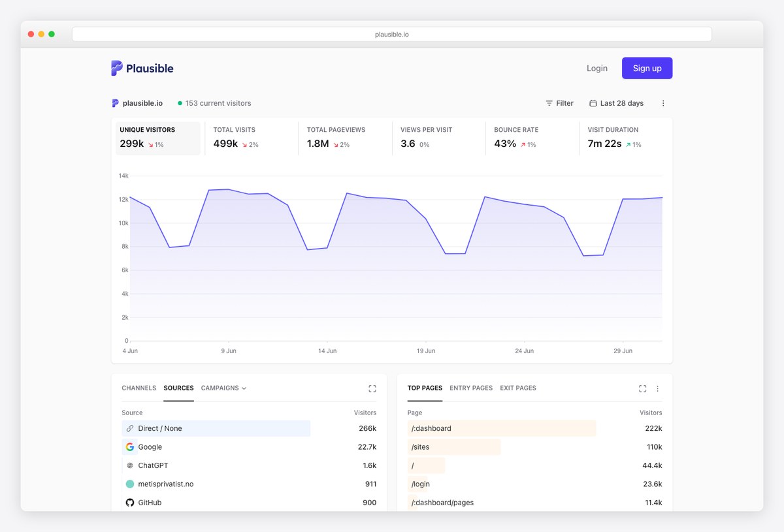This screenshot has width=784, height=532.
Task: Click the Filter button
Action: 560,103
